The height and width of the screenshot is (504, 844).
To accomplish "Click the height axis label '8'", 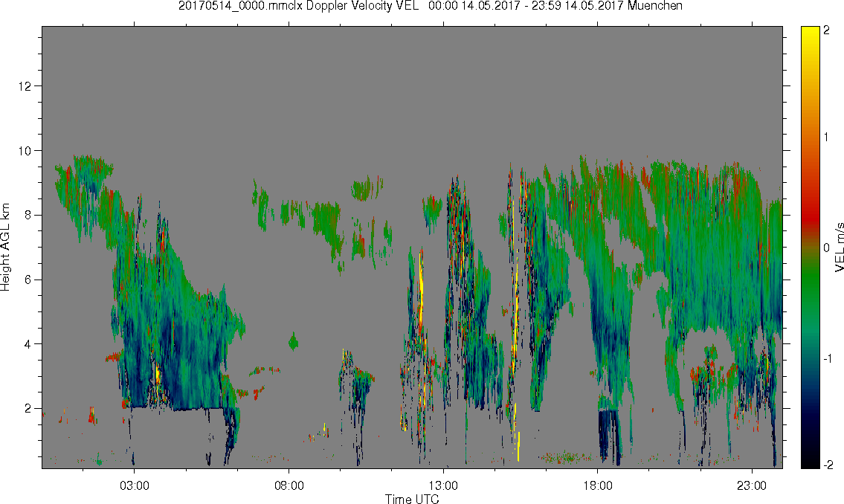I will [28, 215].
